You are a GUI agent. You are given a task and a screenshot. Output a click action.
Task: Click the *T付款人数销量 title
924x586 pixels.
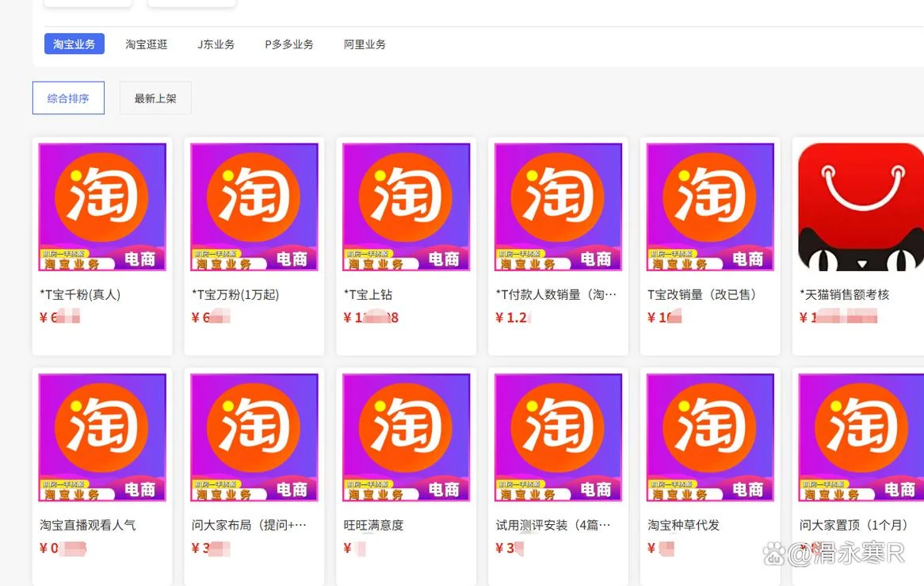tap(556, 294)
